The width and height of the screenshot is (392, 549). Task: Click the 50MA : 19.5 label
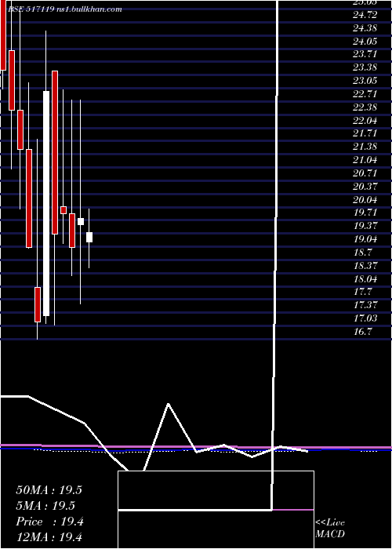pyautogui.click(x=49, y=490)
